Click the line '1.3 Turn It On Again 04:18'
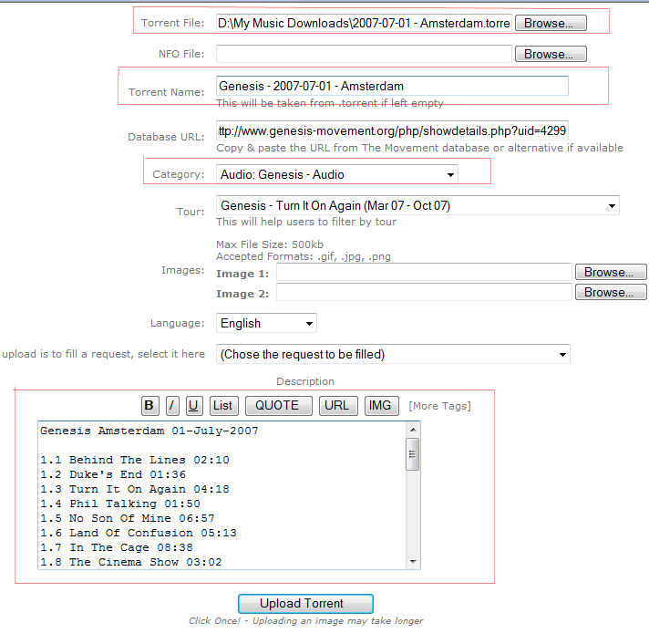Image resolution: width=649 pixels, height=644 pixels. click(x=135, y=490)
